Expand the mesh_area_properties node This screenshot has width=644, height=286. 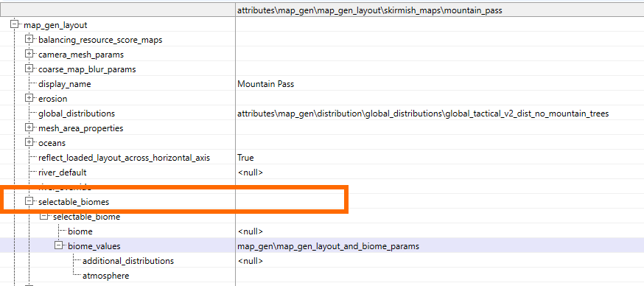(29, 128)
